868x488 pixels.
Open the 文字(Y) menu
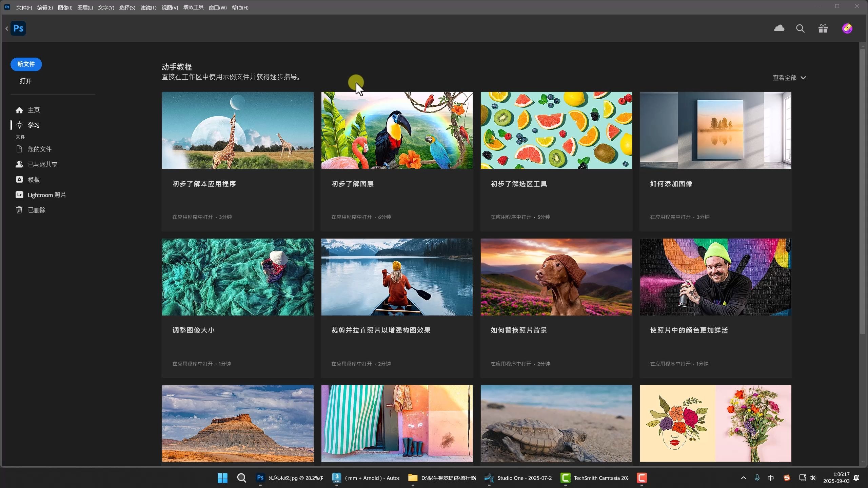tap(106, 7)
